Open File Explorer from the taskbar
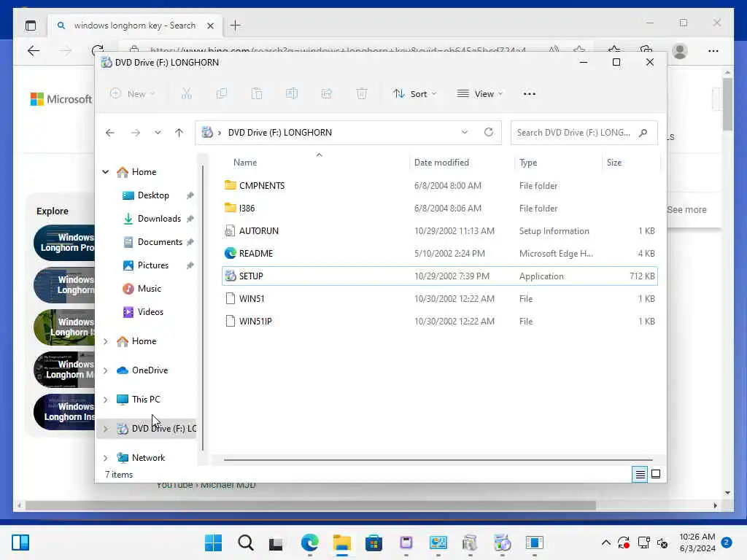Image resolution: width=747 pixels, height=560 pixels. [x=341, y=542]
